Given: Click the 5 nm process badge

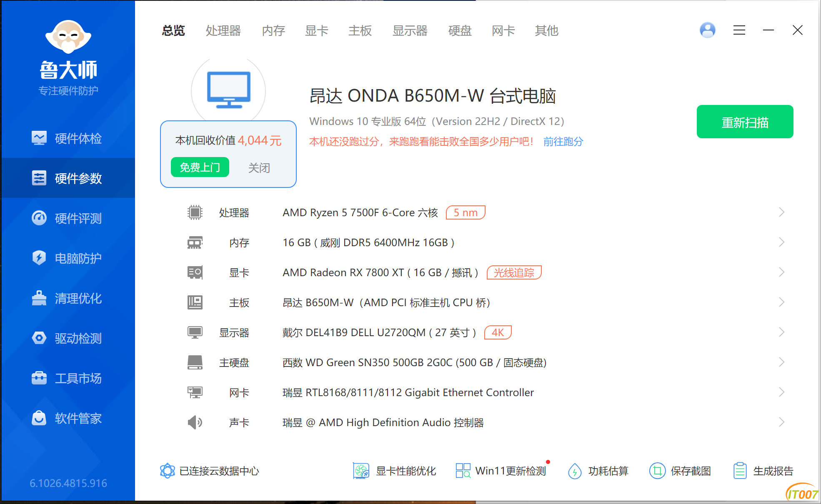Looking at the screenshot, I should pyautogui.click(x=466, y=212).
